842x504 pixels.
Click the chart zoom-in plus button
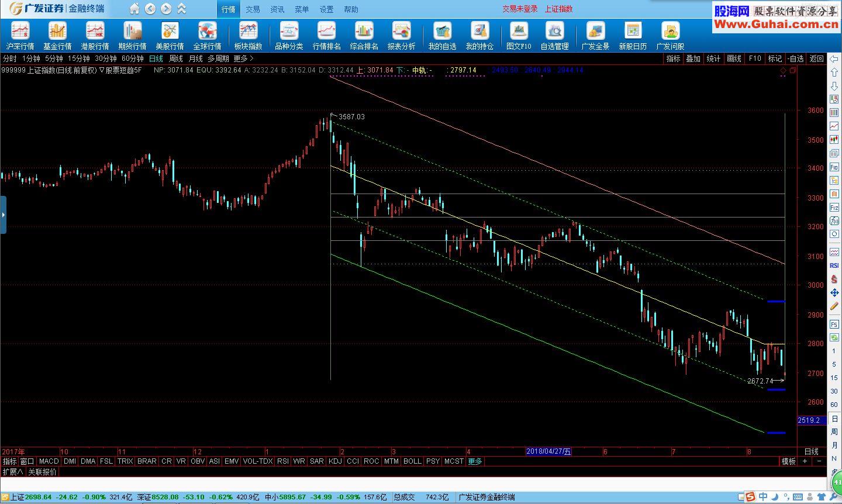805,461
